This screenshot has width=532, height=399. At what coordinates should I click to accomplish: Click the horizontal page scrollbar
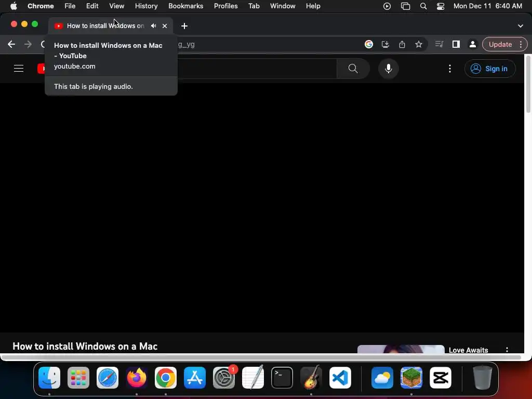coord(261,357)
